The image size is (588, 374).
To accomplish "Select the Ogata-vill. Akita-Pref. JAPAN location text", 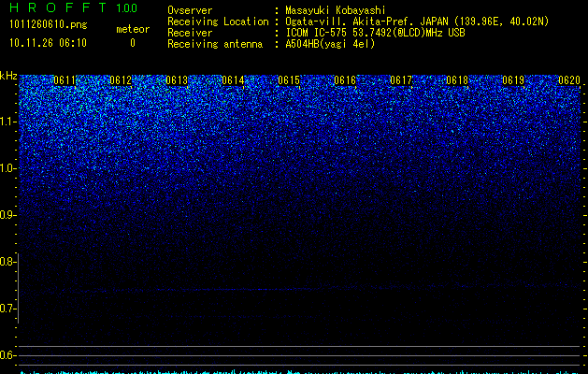I will coord(417,22).
